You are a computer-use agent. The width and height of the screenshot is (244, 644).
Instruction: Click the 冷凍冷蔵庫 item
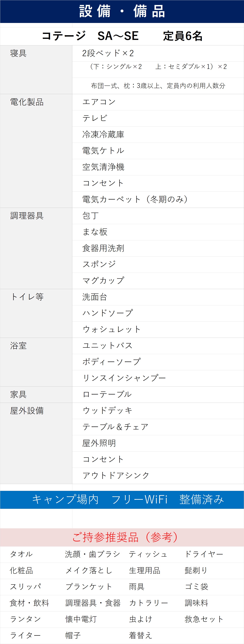[103, 135]
